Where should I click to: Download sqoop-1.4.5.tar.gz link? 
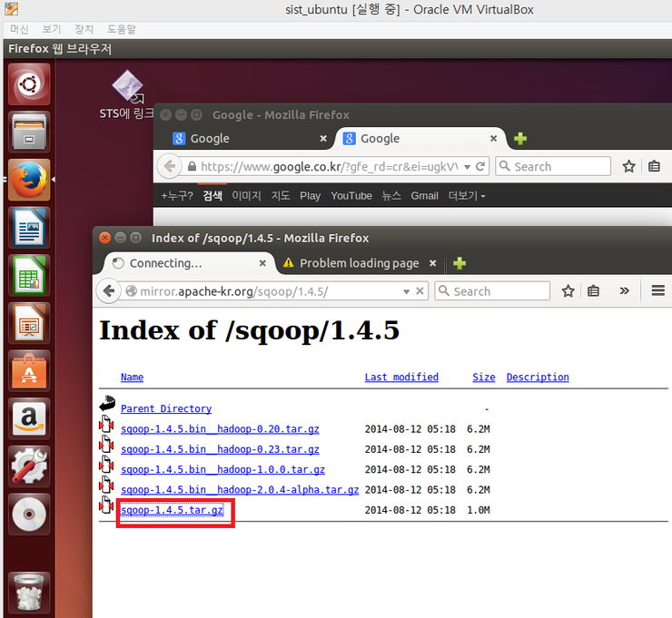pos(172,510)
